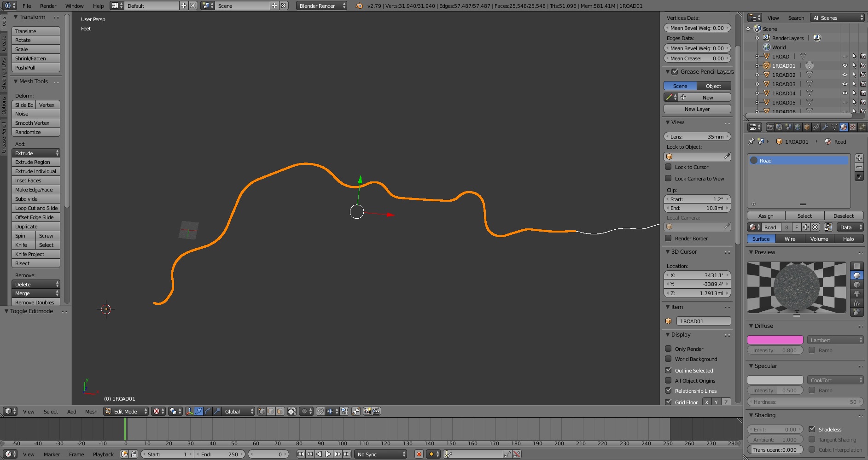Viewport: 868px width, 460px height.
Task: Open the Modifiers wrench properties tab
Action: click(x=825, y=127)
